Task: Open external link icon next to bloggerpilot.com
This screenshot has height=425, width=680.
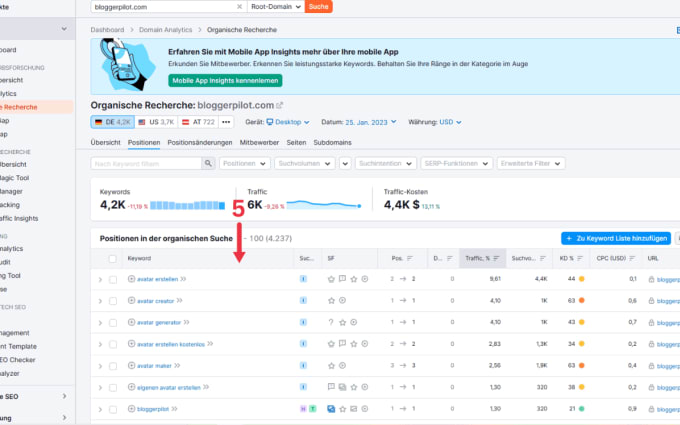Action: (x=280, y=105)
